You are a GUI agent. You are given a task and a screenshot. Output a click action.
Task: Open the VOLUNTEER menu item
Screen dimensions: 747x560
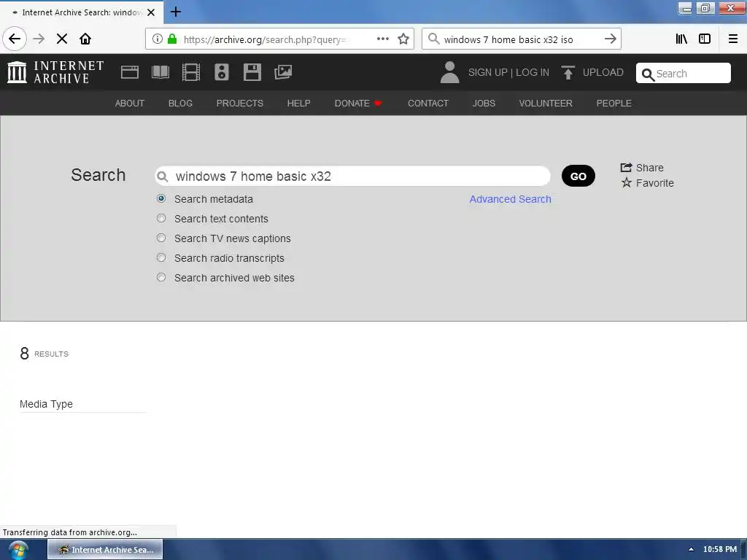[546, 104]
